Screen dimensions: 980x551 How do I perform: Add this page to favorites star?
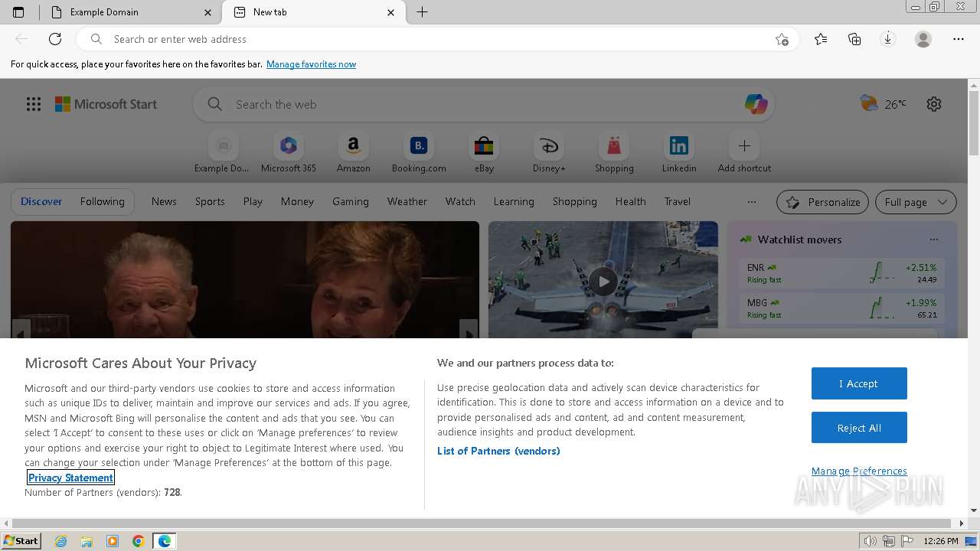[782, 39]
